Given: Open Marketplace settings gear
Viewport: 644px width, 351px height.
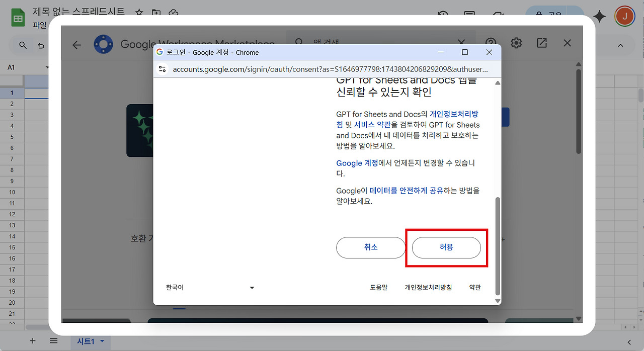Looking at the screenshot, I should tap(516, 43).
